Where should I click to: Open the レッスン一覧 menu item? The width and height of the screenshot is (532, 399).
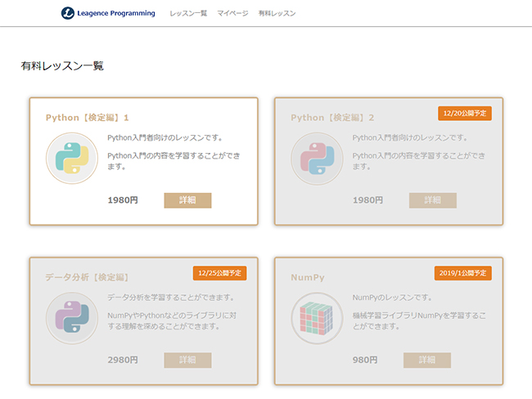(188, 14)
